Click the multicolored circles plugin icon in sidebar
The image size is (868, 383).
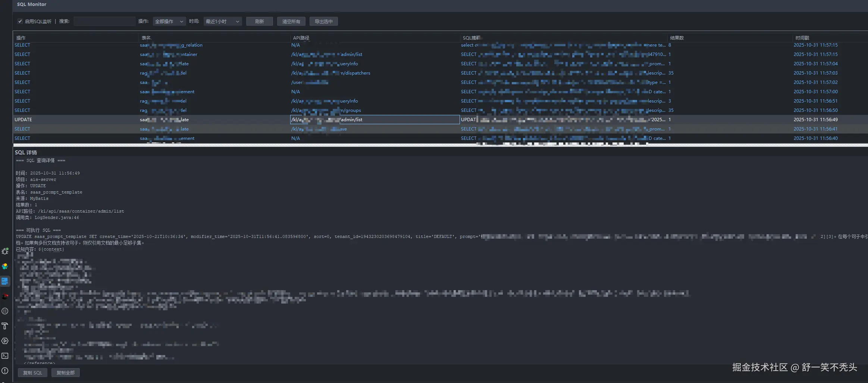coord(5,266)
